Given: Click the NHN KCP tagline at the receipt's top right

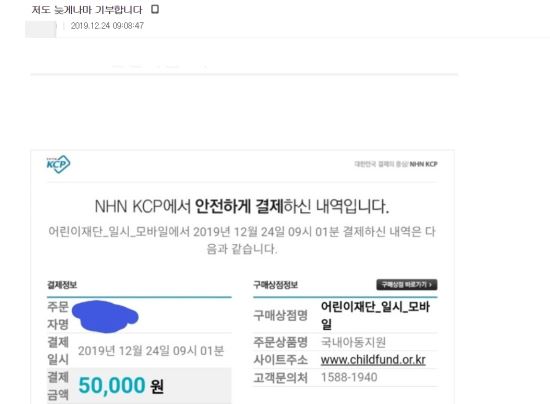Looking at the screenshot, I should 396,164.
